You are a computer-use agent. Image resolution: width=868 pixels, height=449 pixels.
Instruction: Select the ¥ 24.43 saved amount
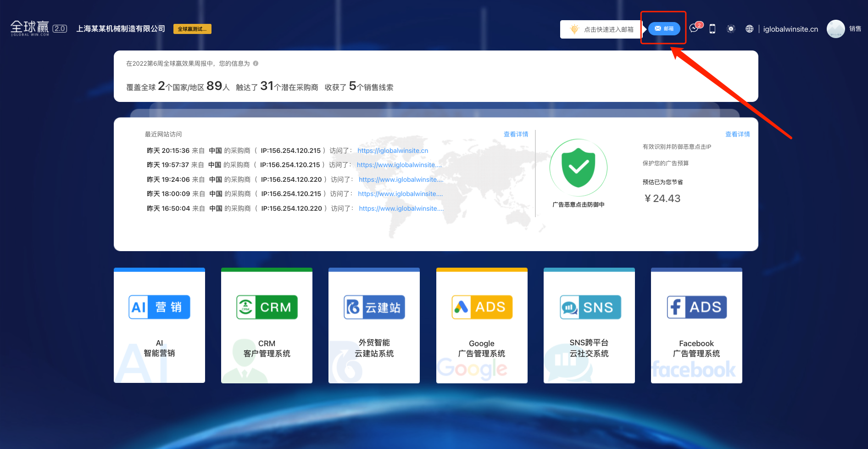coord(662,198)
